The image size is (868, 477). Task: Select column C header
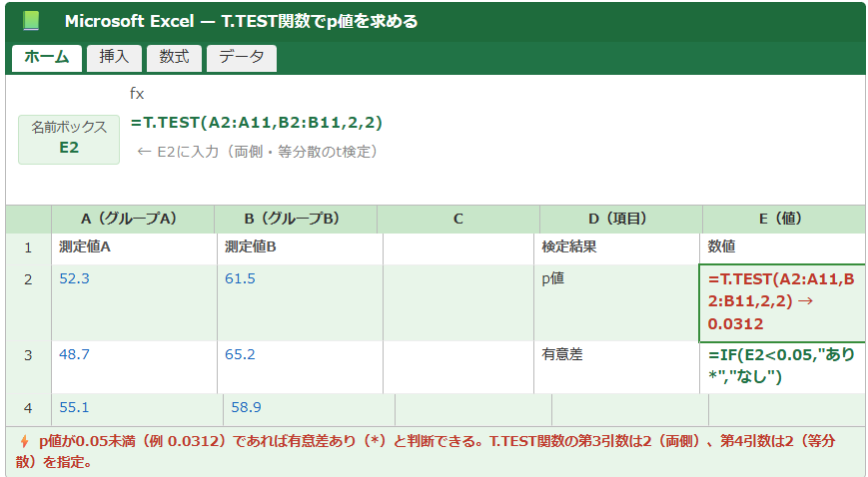pyautogui.click(x=458, y=219)
